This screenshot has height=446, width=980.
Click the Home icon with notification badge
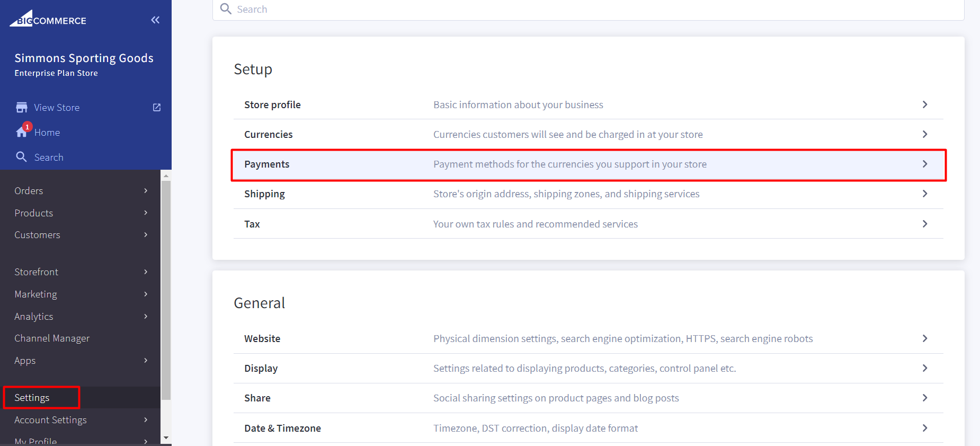point(22,132)
